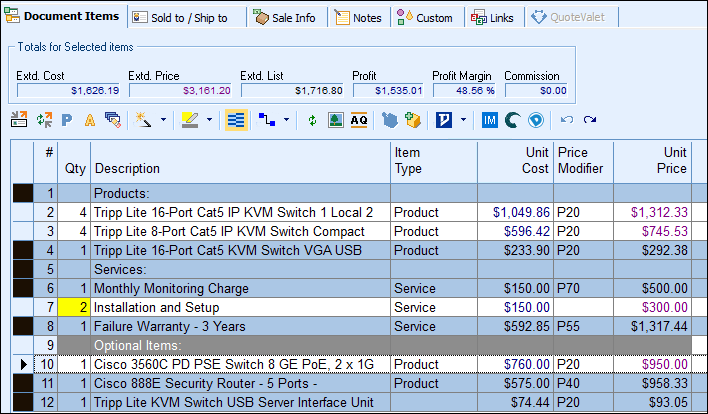708x414 pixels.
Task: Click the Unit Cost column header
Action: point(516,161)
